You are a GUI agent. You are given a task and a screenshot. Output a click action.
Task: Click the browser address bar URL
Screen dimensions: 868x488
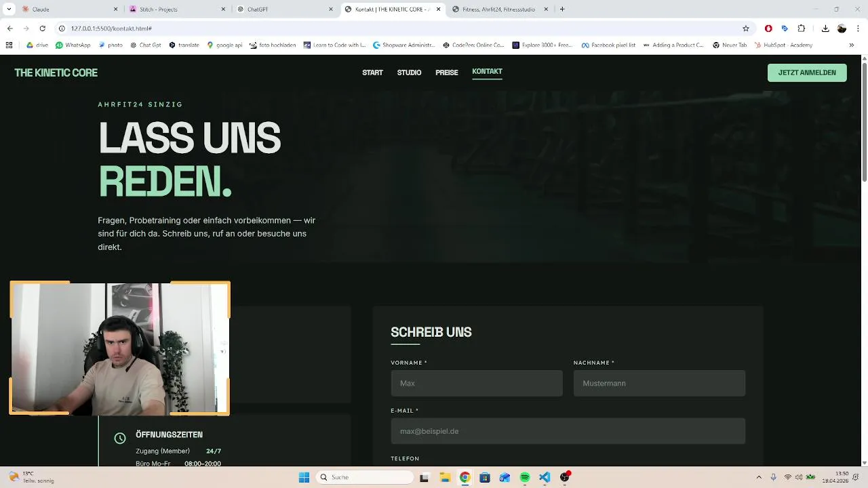(x=111, y=28)
